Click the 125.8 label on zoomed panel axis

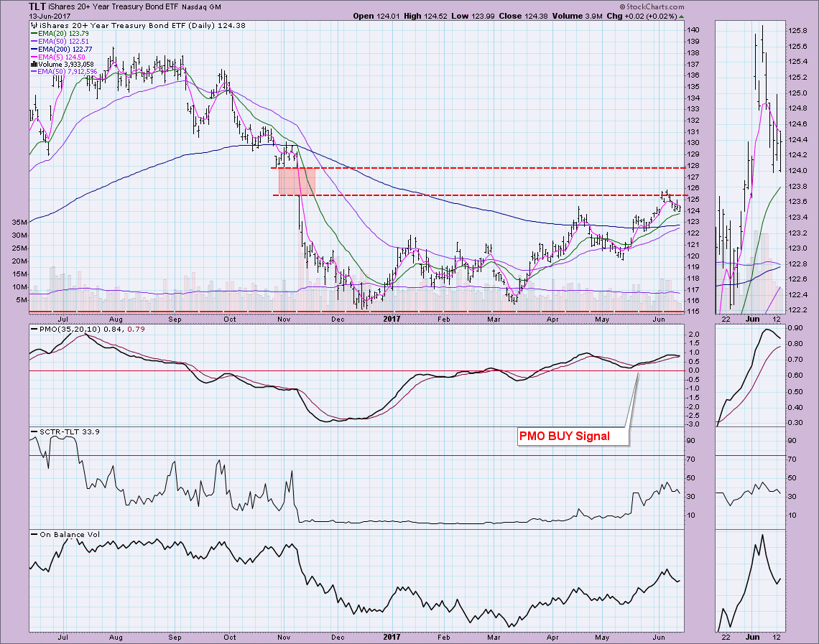(797, 31)
